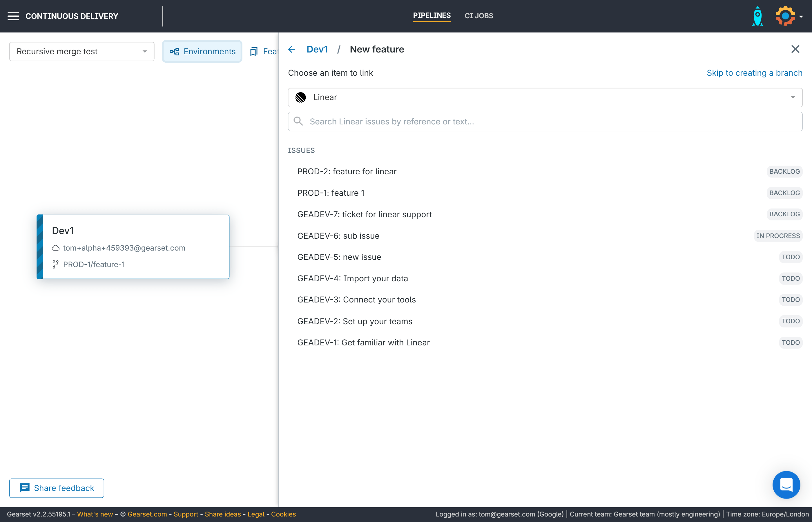Screen dimensions: 812x522
Task: Close the New feature panel
Action: tap(795, 49)
